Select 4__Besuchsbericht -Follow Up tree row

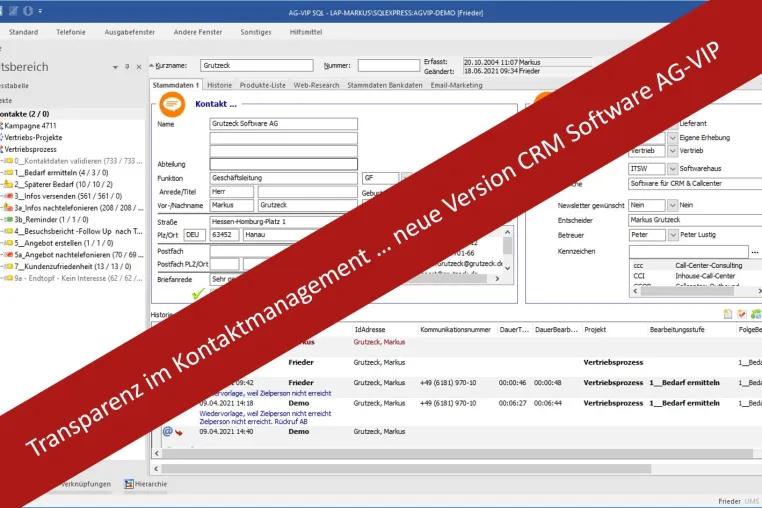pyautogui.click(x=78, y=231)
